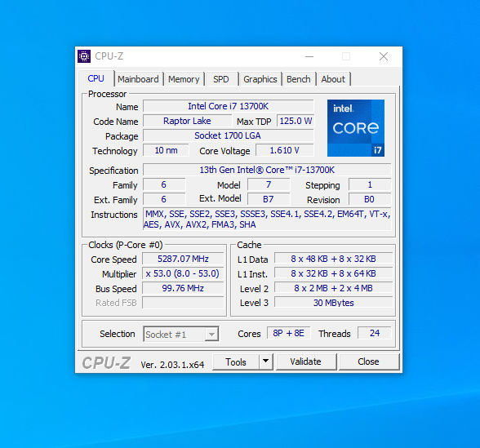Viewport: 480px width, 448px height.
Task: Click the CPU-Z app icon in title bar
Action: [84, 56]
